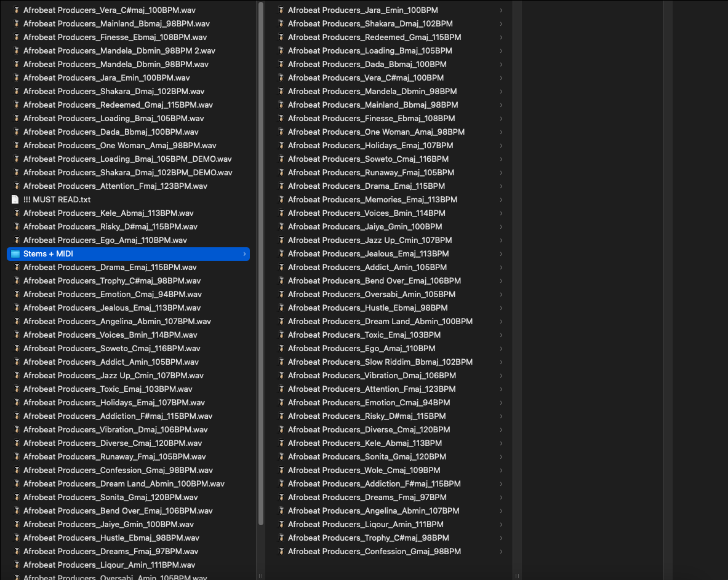Click the folder icon for Soweto_Cmaj_116BPM folder
The image size is (728, 580).
(281, 159)
